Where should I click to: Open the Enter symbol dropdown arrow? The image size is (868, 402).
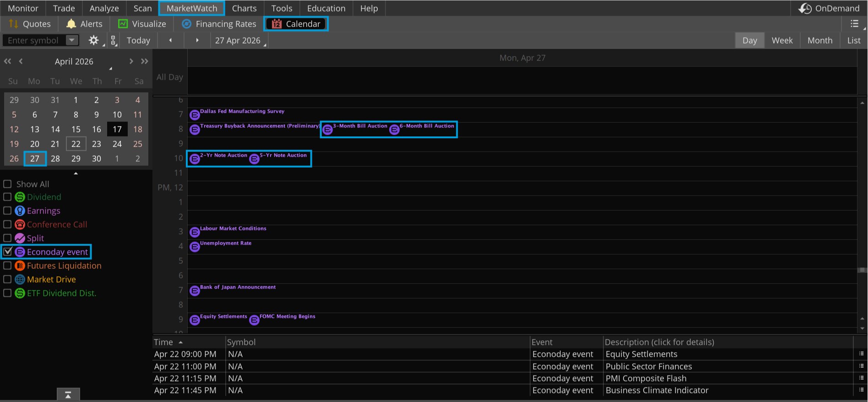[x=71, y=40]
